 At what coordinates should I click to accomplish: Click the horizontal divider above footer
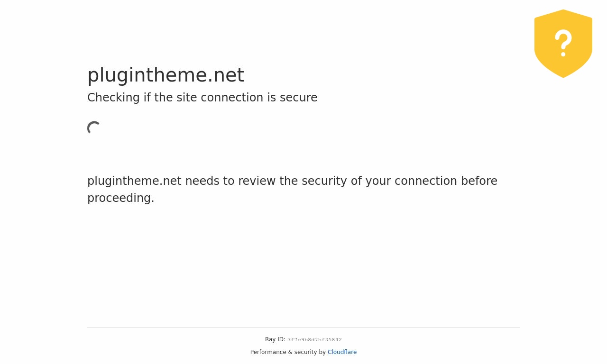pyautogui.click(x=303, y=327)
